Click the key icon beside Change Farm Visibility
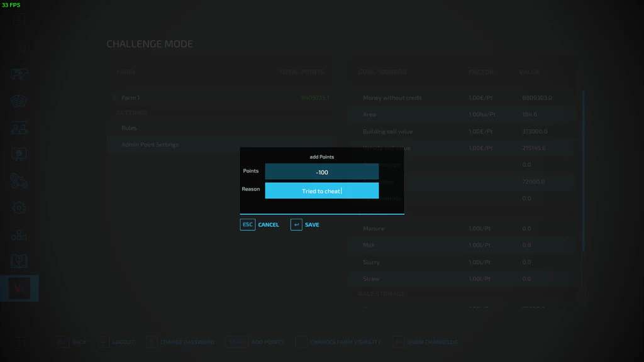Image resolution: width=644 pixels, height=362 pixels. [301, 342]
